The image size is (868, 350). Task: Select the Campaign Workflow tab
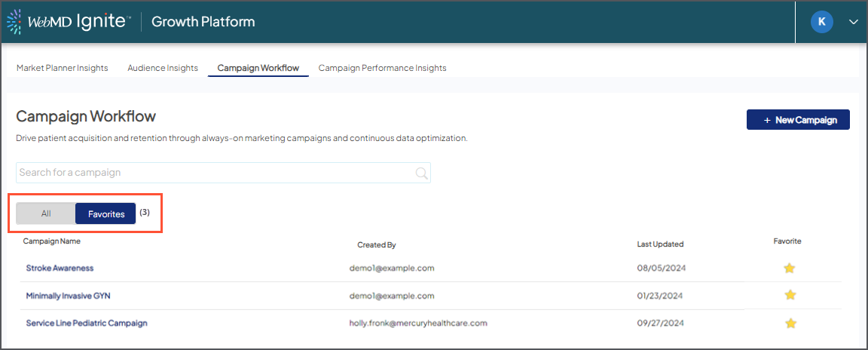[x=258, y=68]
